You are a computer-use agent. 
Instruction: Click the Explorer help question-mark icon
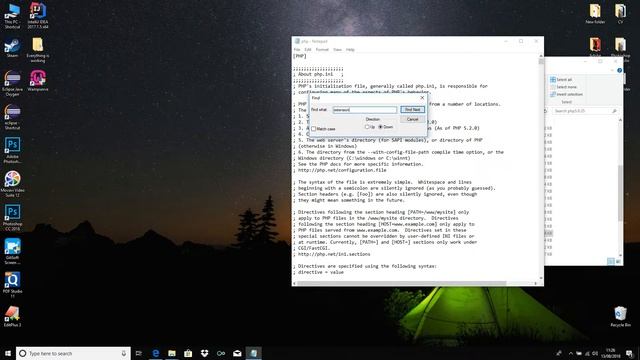(x=620, y=70)
